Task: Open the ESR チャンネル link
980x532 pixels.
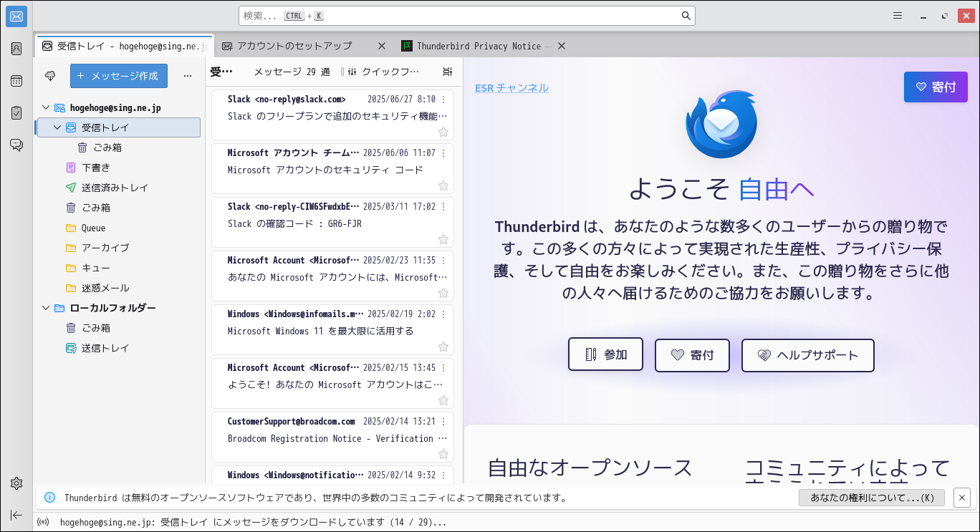Action: click(511, 88)
